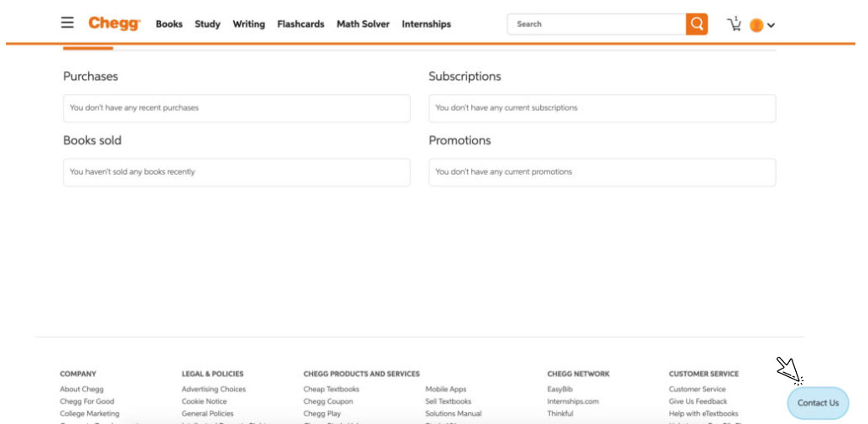This screenshot has height=424, width=868.
Task: Open the Thinkful link
Action: point(560,413)
